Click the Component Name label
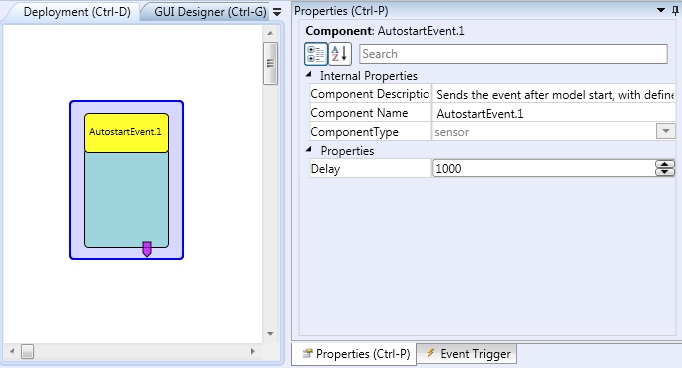 (359, 113)
